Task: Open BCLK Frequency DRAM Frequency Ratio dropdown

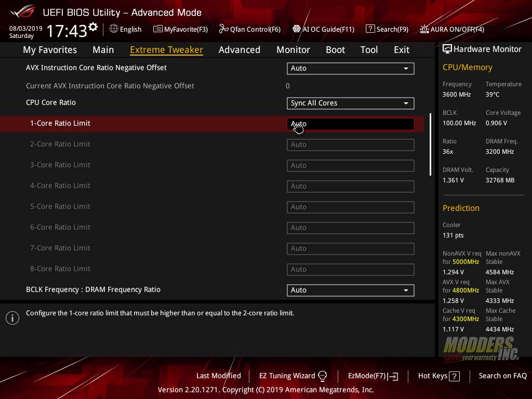Action: (351, 290)
